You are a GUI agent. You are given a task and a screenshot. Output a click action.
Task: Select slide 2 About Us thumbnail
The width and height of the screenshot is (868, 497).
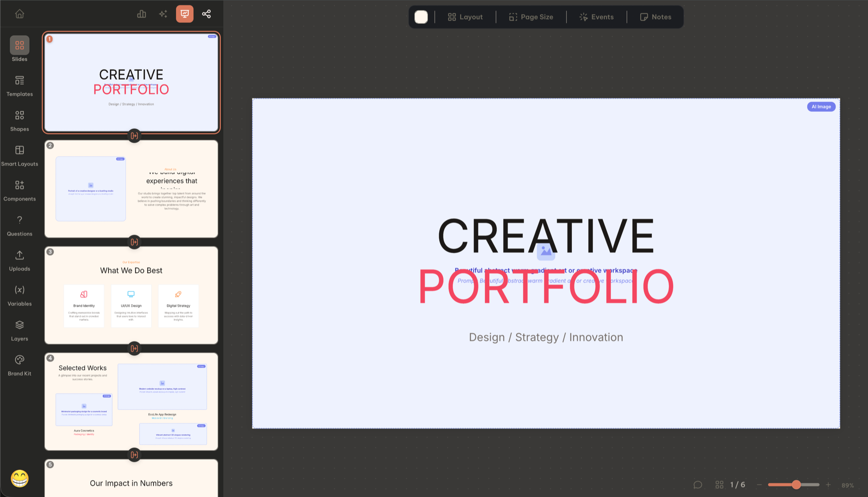(131, 189)
